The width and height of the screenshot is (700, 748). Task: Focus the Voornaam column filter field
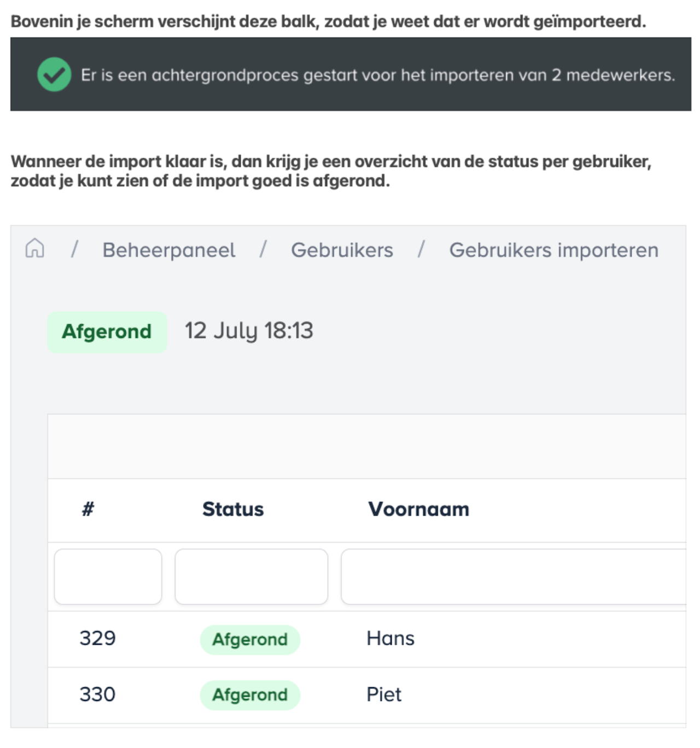[x=513, y=577]
